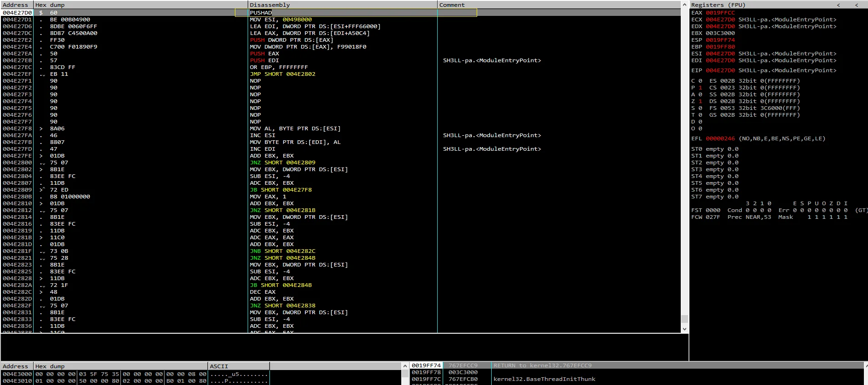This screenshot has width=868, height=385.
Task: Select the JNZ SHORT 004E284B instruction
Action: pyautogui.click(x=283, y=258)
